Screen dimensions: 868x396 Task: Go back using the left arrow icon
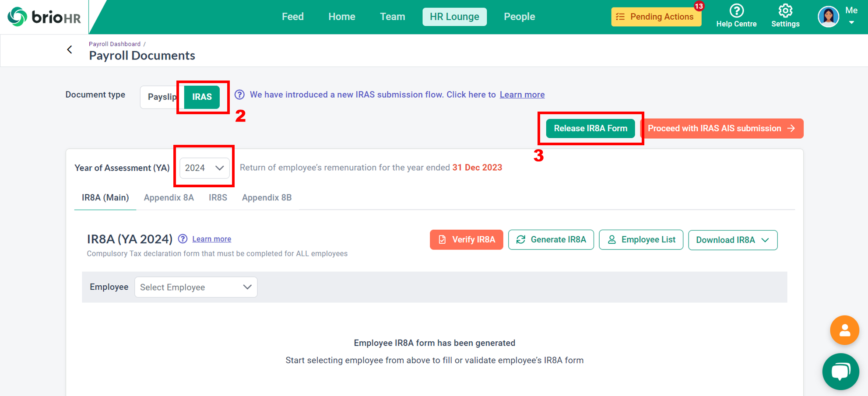(70, 49)
